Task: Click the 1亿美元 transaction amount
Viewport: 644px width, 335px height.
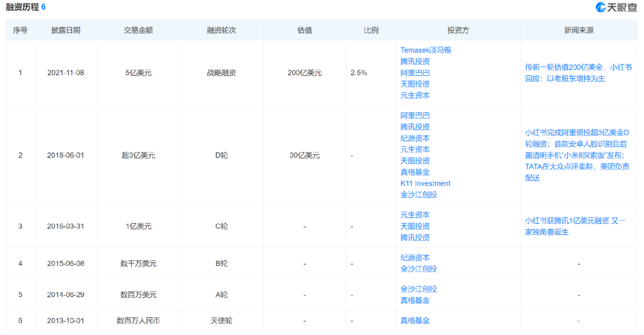Action: [138, 226]
